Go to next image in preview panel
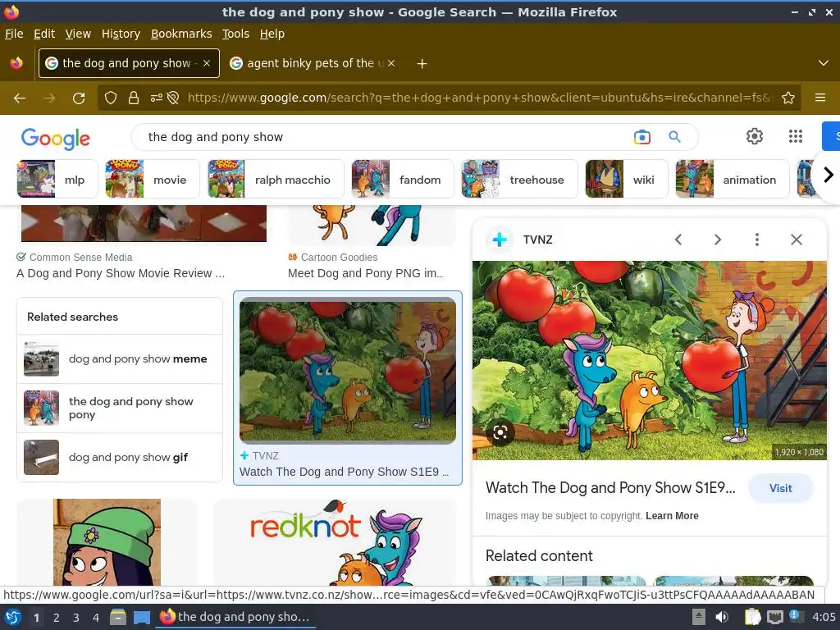Viewport: 840px width, 630px height. pyautogui.click(x=718, y=240)
